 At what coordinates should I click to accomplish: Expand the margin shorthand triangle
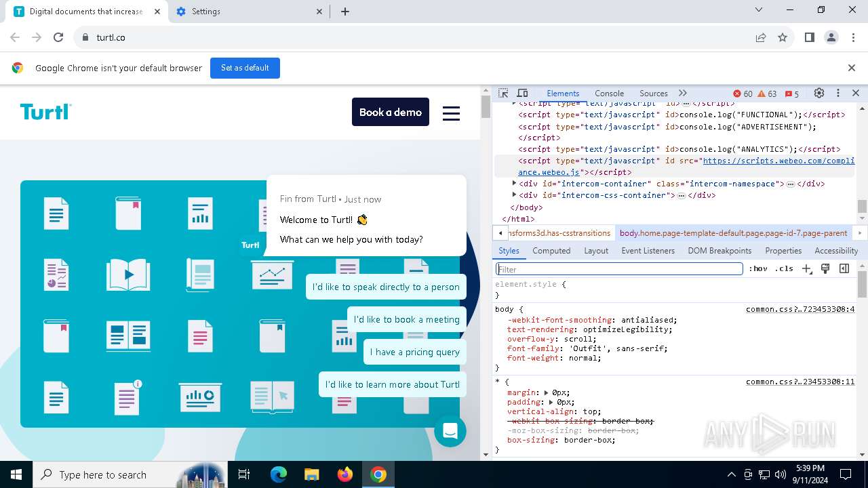click(547, 392)
